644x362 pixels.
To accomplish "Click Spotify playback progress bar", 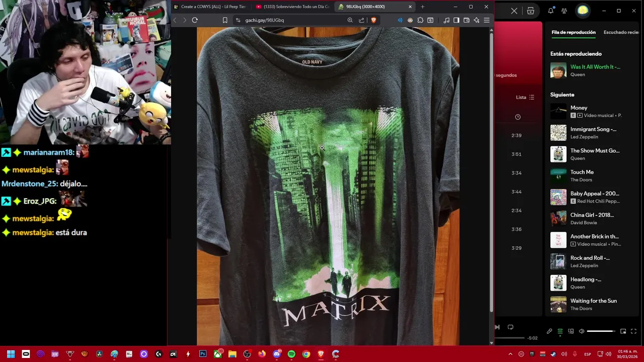I will tap(509, 338).
